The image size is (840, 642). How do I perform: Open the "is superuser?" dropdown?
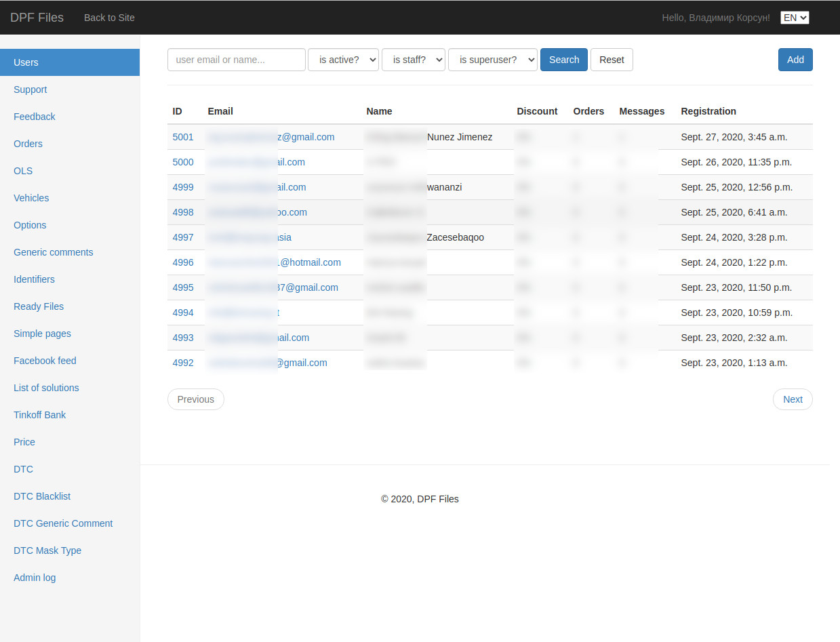pos(492,60)
